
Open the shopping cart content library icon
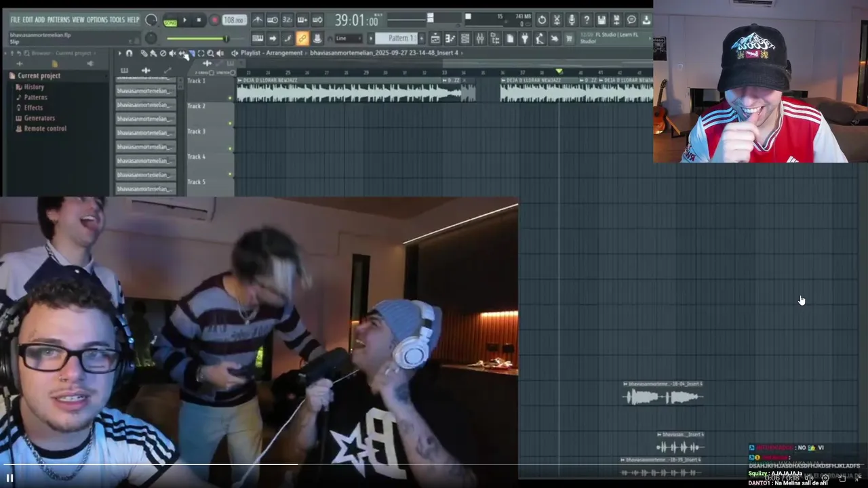[x=569, y=39]
